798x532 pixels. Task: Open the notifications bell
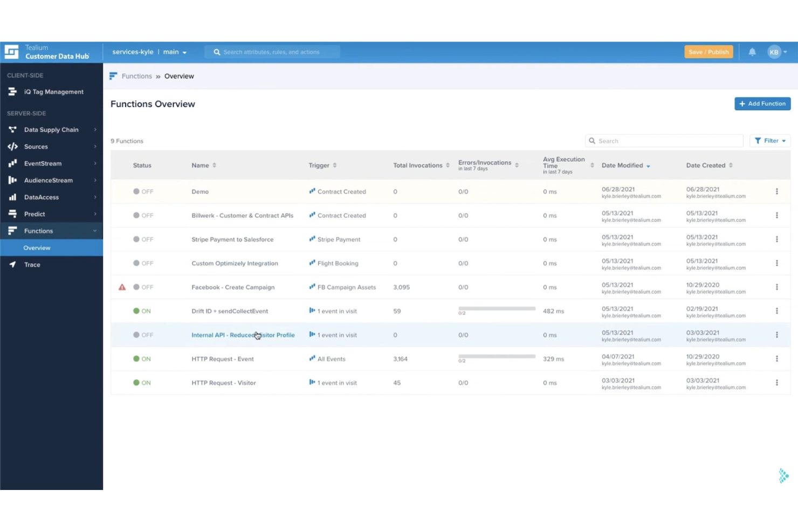[752, 52]
